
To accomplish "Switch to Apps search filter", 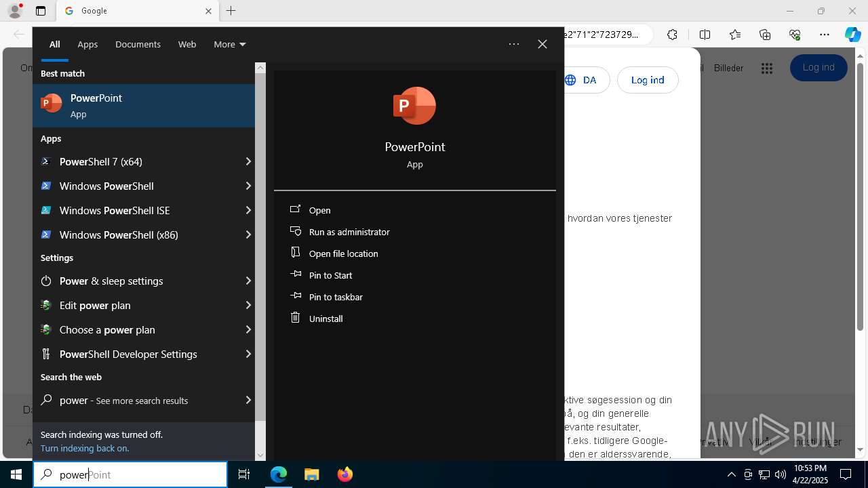I will (x=87, y=44).
